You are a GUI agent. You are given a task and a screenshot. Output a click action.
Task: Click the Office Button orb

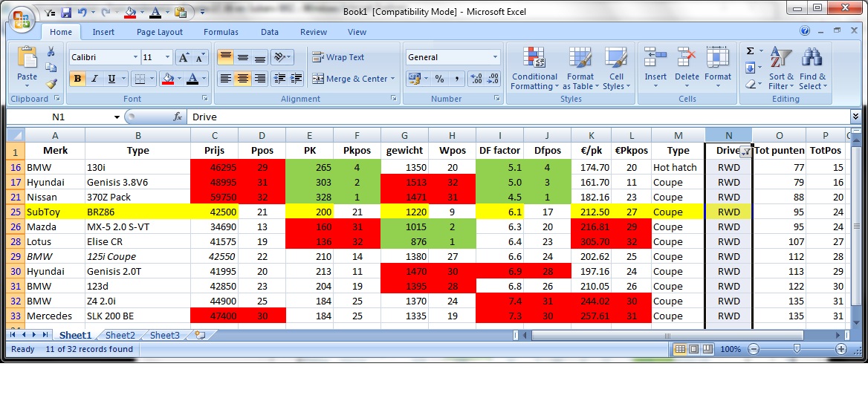pyautogui.click(x=22, y=21)
